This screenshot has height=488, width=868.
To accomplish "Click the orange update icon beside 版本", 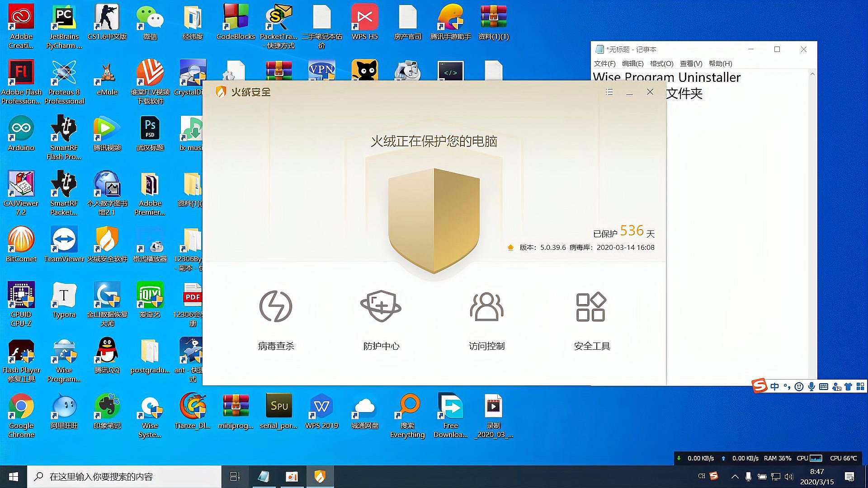I will pyautogui.click(x=510, y=248).
